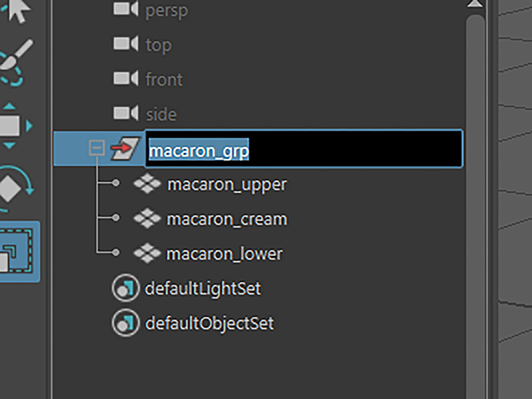The height and width of the screenshot is (399, 532).
Task: Select the arrow Select tool
Action: [x=17, y=10]
